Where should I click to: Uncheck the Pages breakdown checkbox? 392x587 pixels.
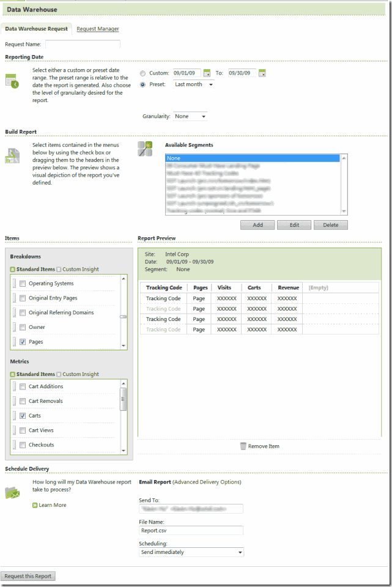(23, 342)
